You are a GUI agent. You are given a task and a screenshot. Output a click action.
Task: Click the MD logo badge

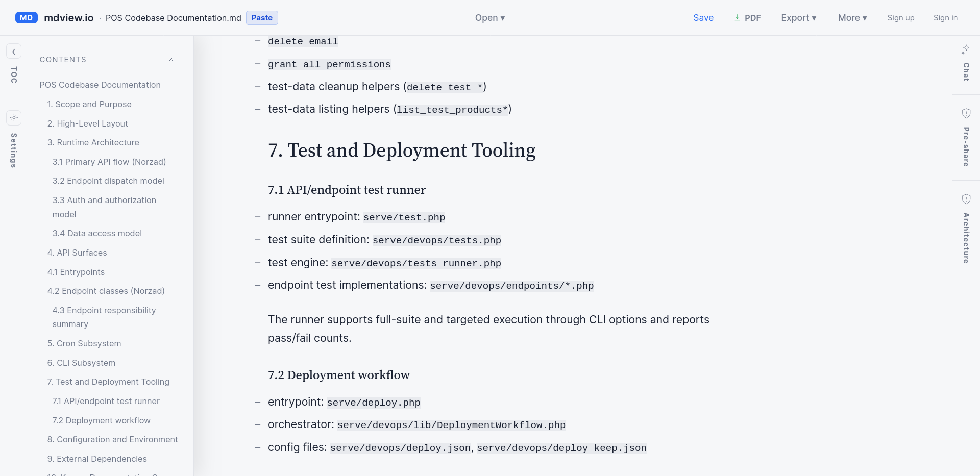click(x=27, y=18)
